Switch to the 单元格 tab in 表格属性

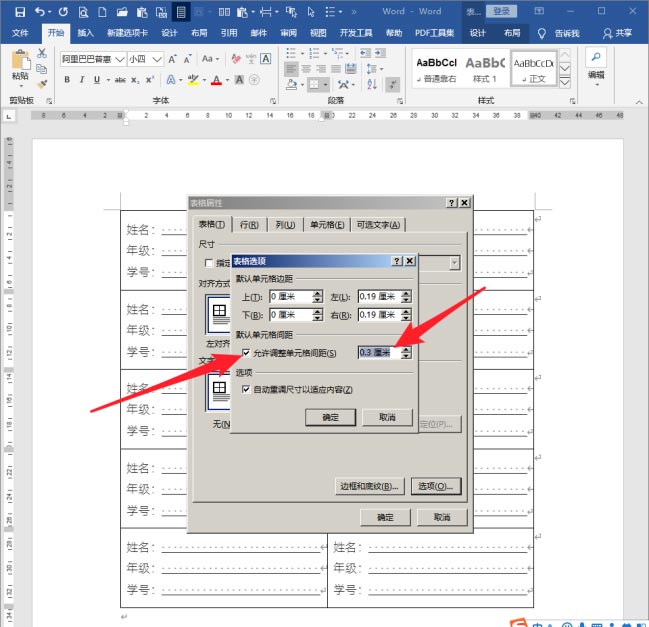pyautogui.click(x=326, y=225)
